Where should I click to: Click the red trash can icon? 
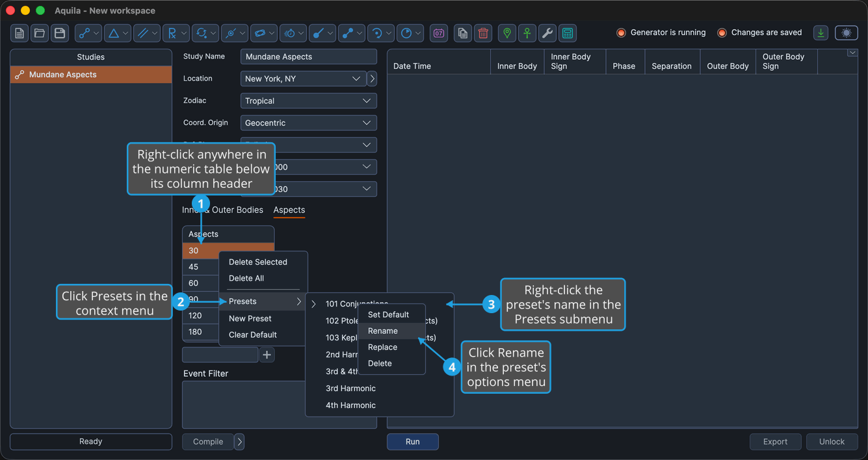[483, 33]
